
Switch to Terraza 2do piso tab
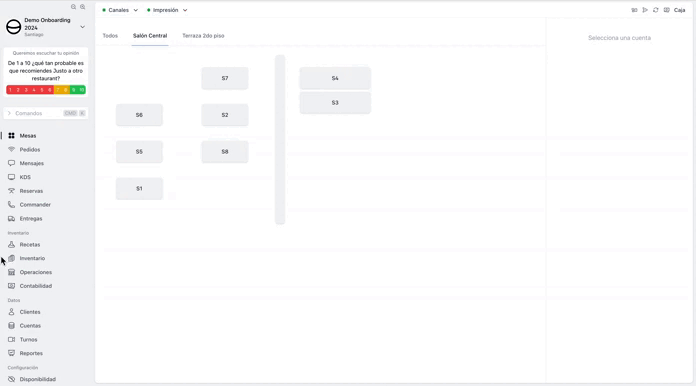pyautogui.click(x=203, y=36)
